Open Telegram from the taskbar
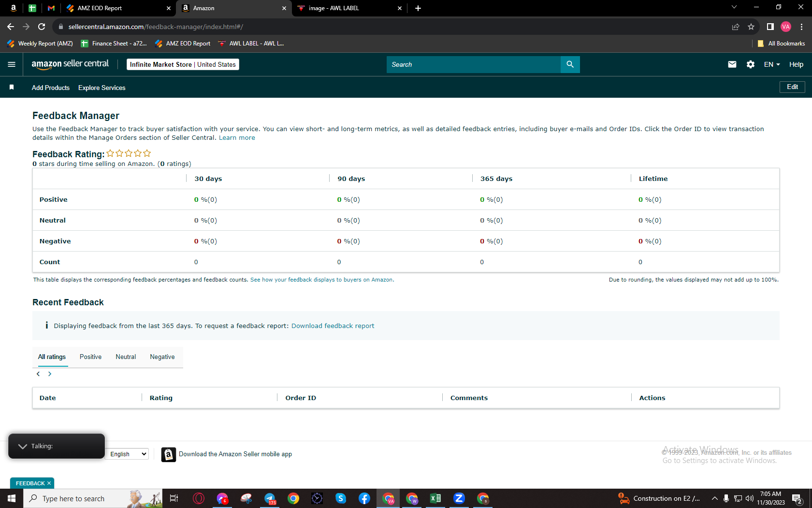The image size is (812, 508). click(x=270, y=498)
